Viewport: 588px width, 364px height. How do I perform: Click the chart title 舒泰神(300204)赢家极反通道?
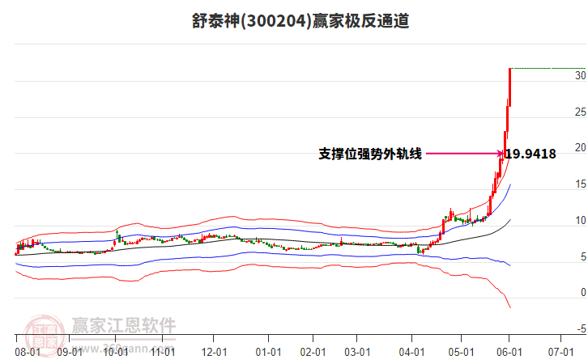300,21
